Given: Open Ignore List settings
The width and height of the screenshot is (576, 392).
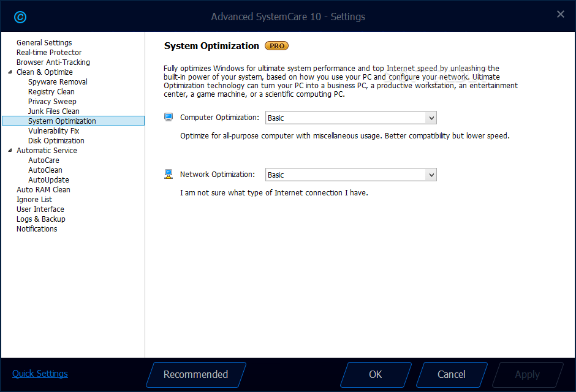Looking at the screenshot, I should coord(34,200).
